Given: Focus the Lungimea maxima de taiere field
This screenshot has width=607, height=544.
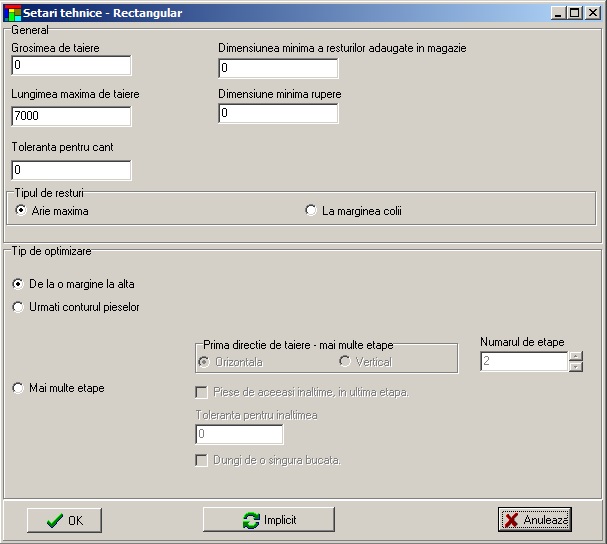Looking at the screenshot, I should [x=71, y=117].
